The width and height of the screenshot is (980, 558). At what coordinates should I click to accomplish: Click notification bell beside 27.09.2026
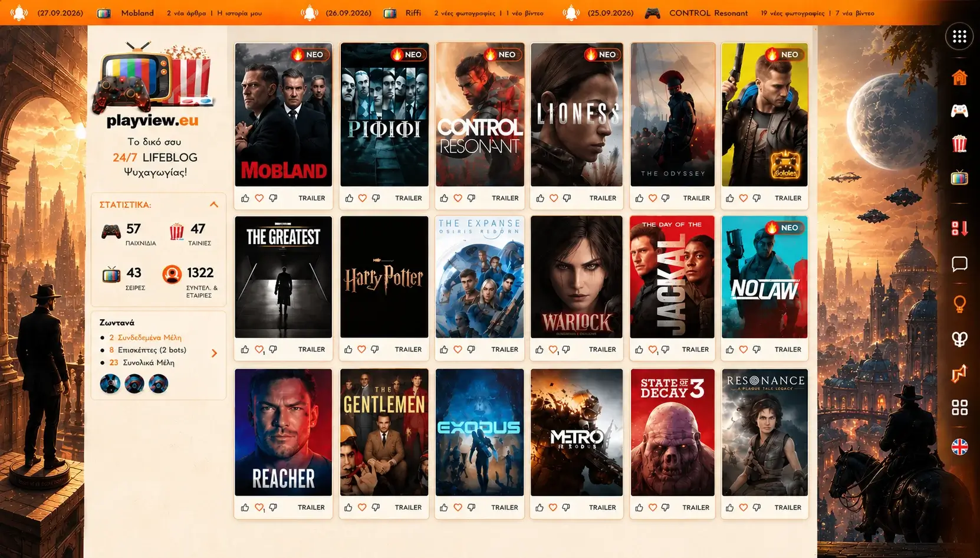(19, 13)
